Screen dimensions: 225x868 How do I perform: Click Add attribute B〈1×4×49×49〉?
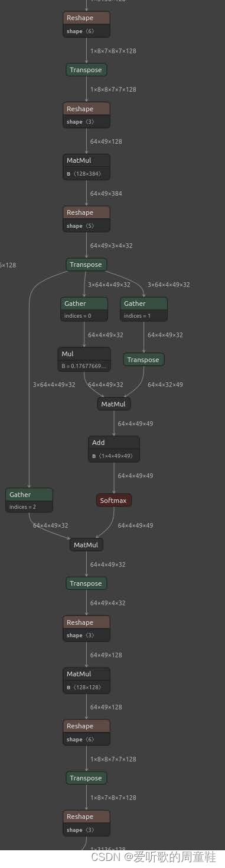click(x=114, y=456)
